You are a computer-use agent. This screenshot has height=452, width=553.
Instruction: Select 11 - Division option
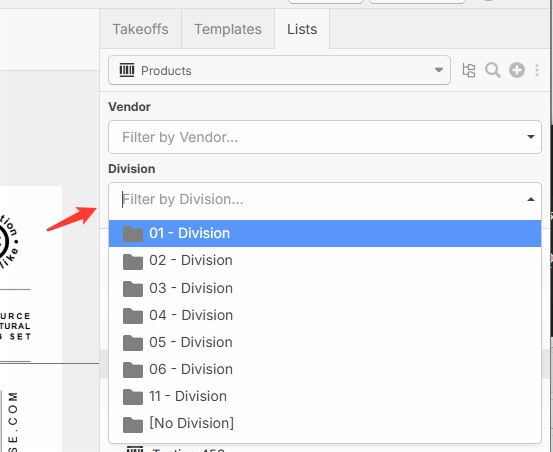[325, 396]
